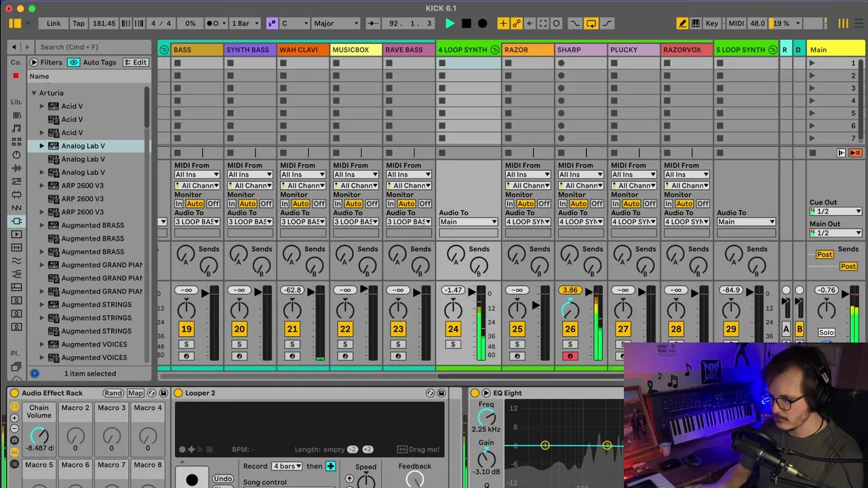Click the Session Record circle button
The width and height of the screenshot is (868, 488).
tap(557, 23)
